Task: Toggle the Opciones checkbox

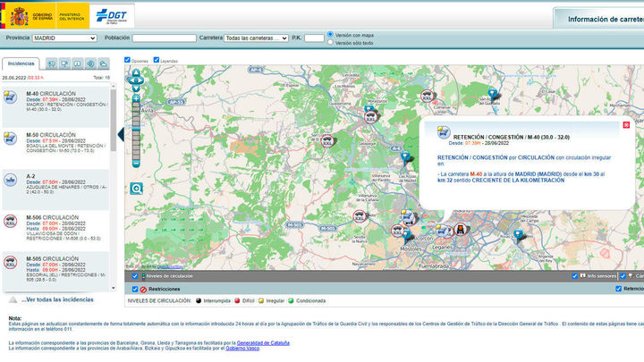Action: click(x=127, y=60)
